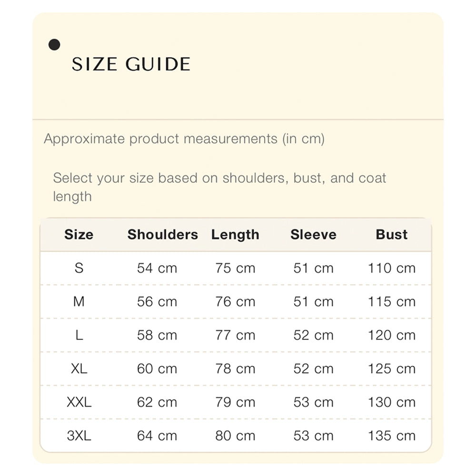
Task: Click the "Select your size" instruction text
Action: click(219, 178)
